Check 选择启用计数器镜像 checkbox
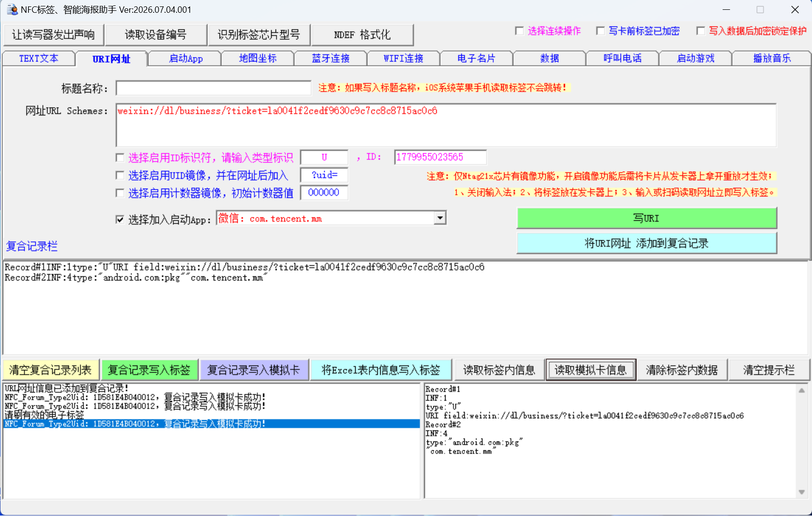The width and height of the screenshot is (812, 516). coord(120,193)
